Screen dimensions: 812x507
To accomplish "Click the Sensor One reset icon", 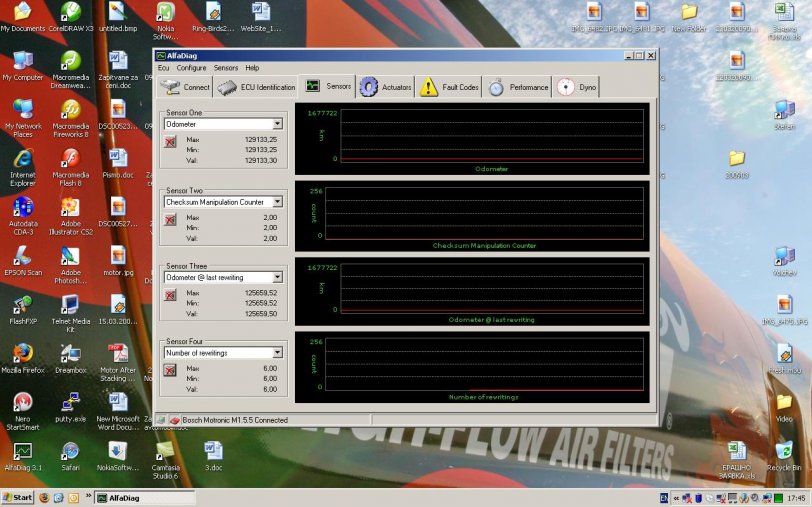I will (170, 143).
